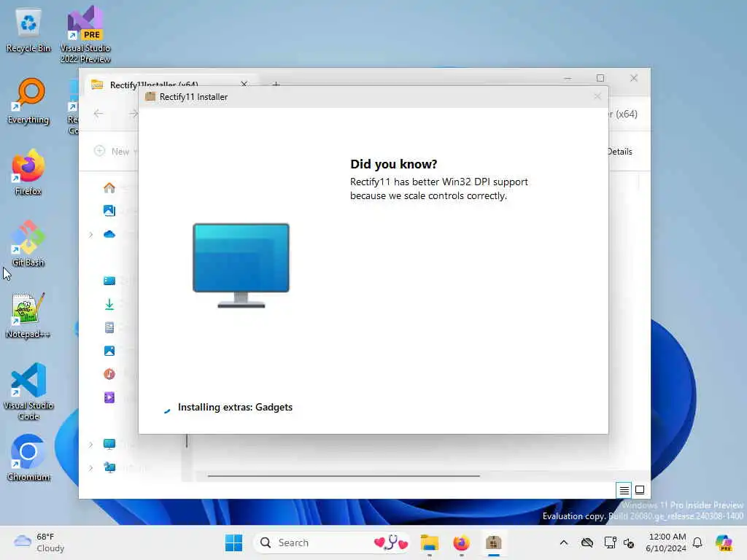Open the Chromium desktop shortcut
This screenshot has width=747, height=560.
(x=28, y=458)
